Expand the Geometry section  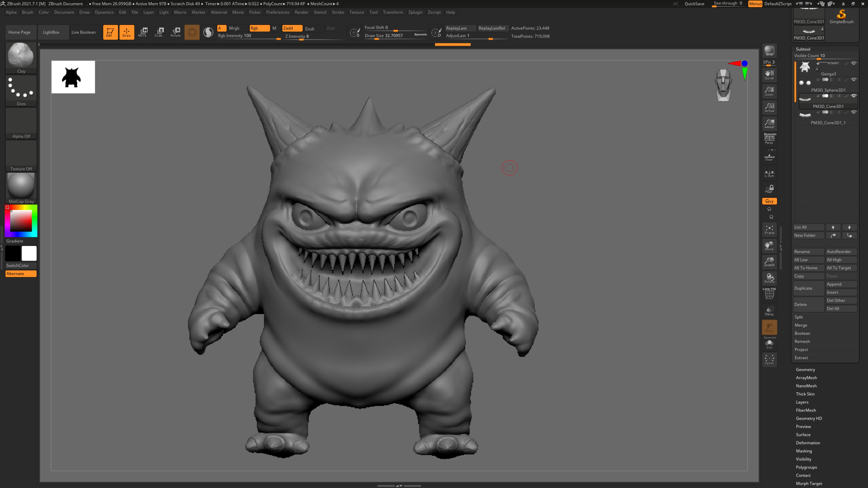[x=805, y=370]
